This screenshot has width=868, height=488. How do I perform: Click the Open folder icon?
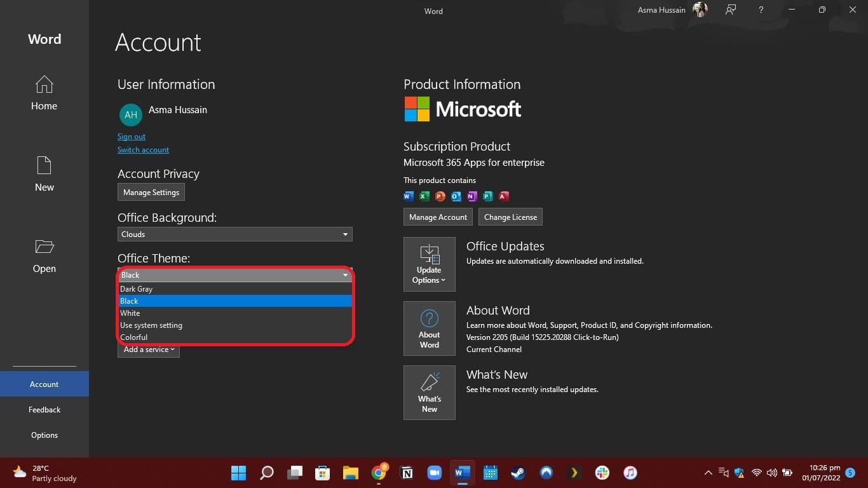tap(44, 247)
